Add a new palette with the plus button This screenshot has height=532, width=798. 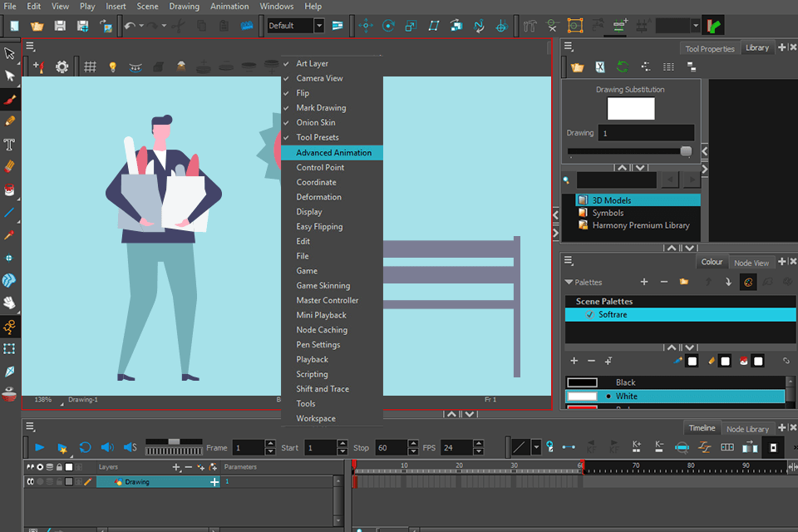click(x=644, y=282)
